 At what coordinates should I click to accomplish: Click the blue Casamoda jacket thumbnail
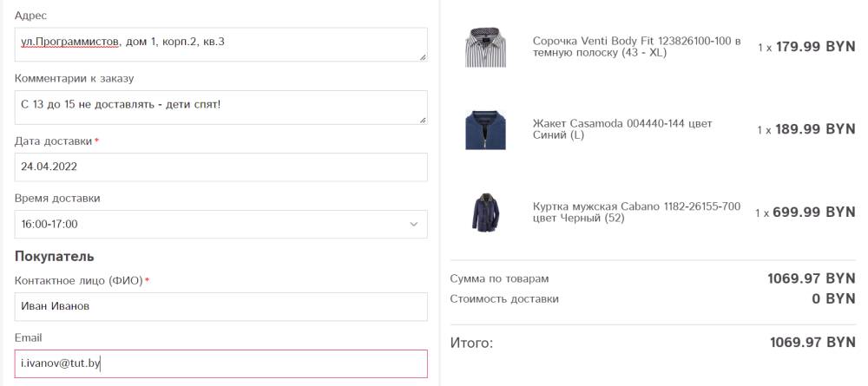[x=485, y=130]
